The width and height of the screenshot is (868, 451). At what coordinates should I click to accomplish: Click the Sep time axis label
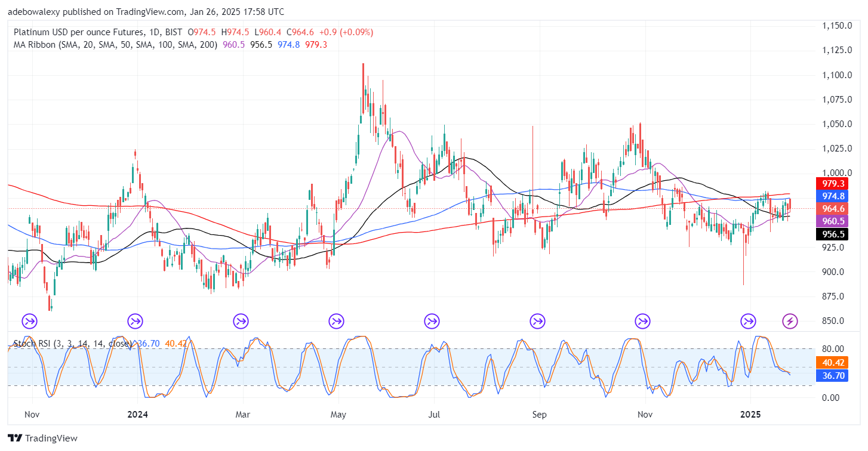[539, 414]
